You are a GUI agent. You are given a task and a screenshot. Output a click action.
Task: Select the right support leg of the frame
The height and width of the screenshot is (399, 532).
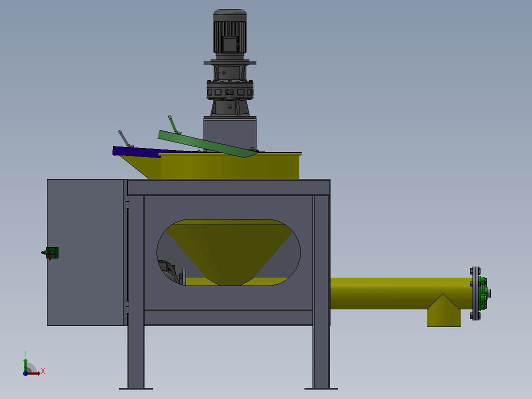321,292
